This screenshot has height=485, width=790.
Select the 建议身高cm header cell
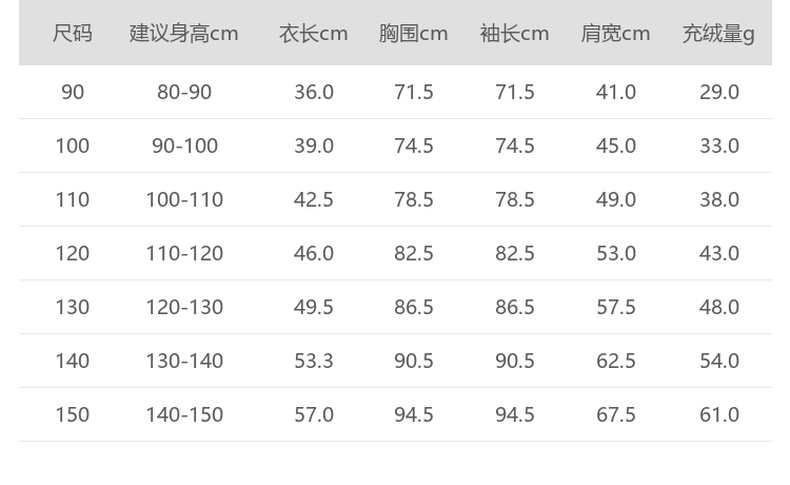point(184,33)
